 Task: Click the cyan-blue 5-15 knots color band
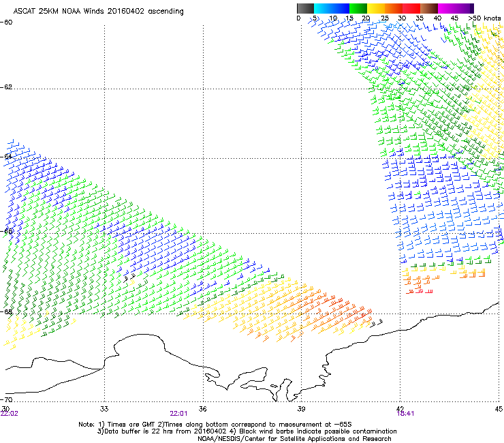coord(332,8)
